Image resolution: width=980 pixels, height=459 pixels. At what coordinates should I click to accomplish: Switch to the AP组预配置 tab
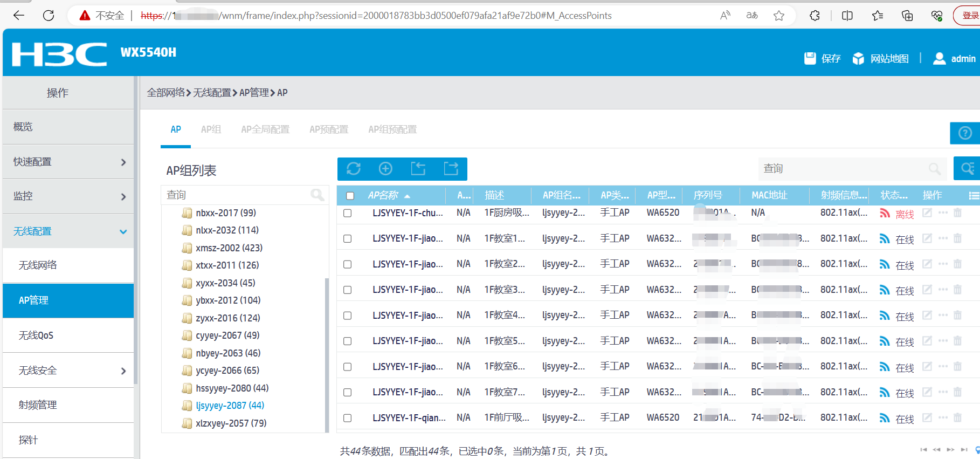pos(392,129)
